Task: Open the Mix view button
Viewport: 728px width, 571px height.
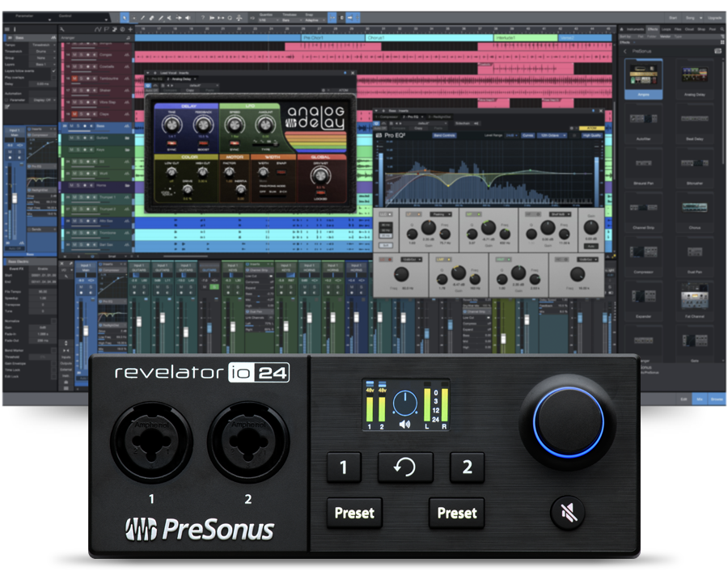Action: click(x=699, y=399)
